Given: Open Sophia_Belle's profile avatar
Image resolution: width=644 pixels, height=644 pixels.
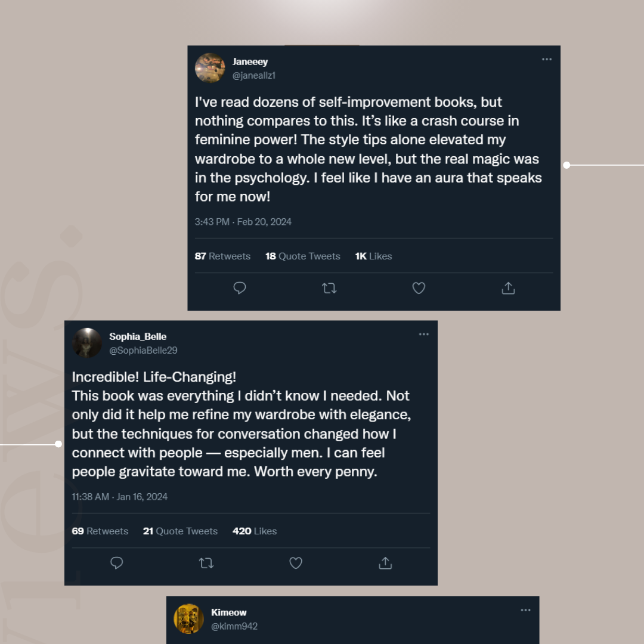Looking at the screenshot, I should click(x=87, y=343).
